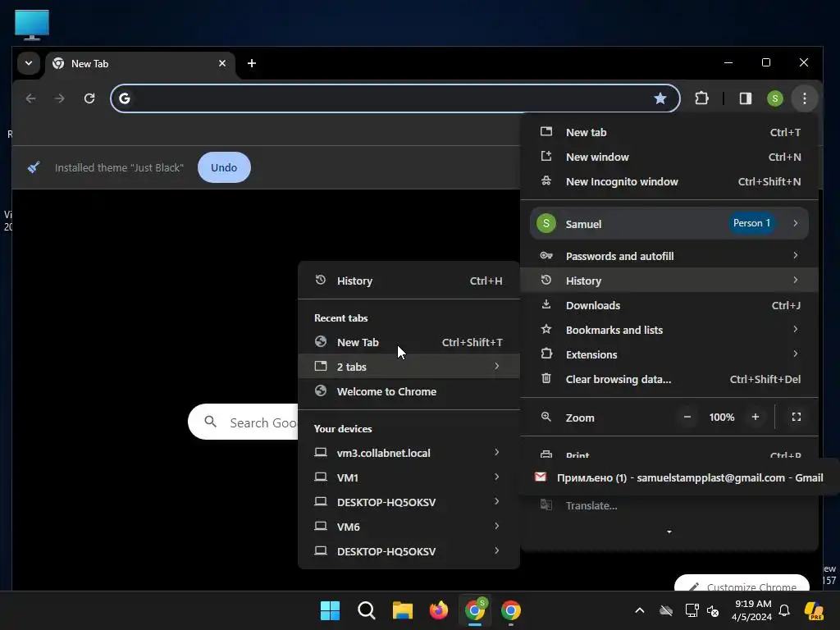This screenshot has width=840, height=630.
Task: Reopen the Welcome to Chrome tab
Action: pos(409,391)
